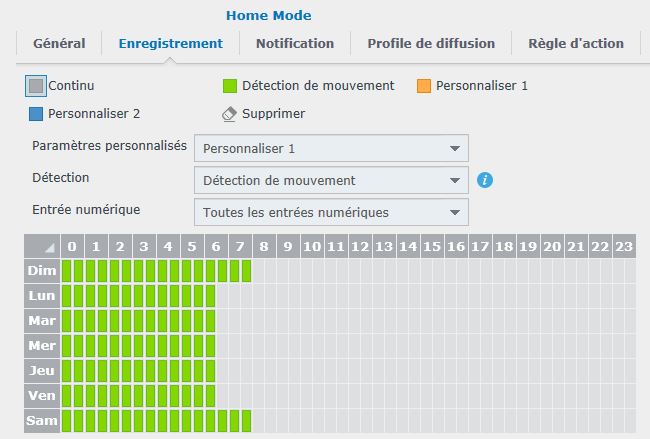The image size is (650, 439).
Task: Click the Mer row header
Action: point(42,346)
